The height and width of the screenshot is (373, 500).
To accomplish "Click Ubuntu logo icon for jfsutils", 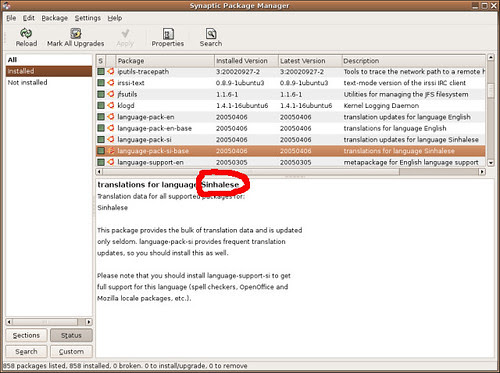I will coord(111,94).
